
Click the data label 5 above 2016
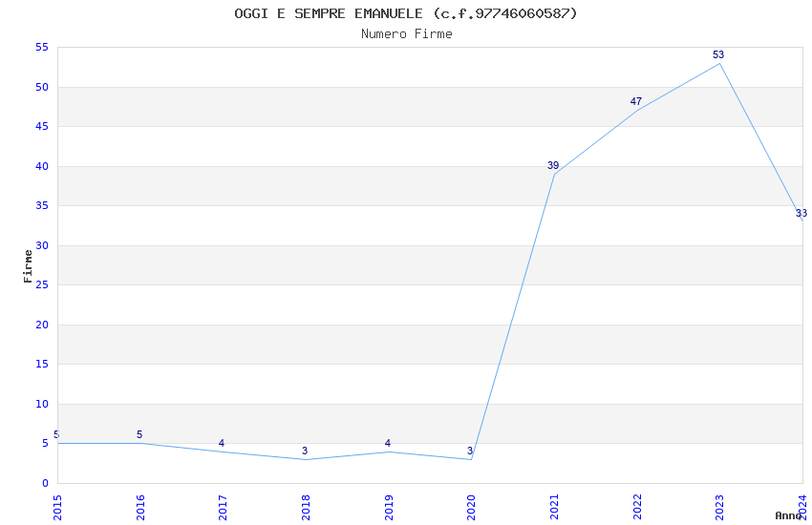pyautogui.click(x=139, y=434)
